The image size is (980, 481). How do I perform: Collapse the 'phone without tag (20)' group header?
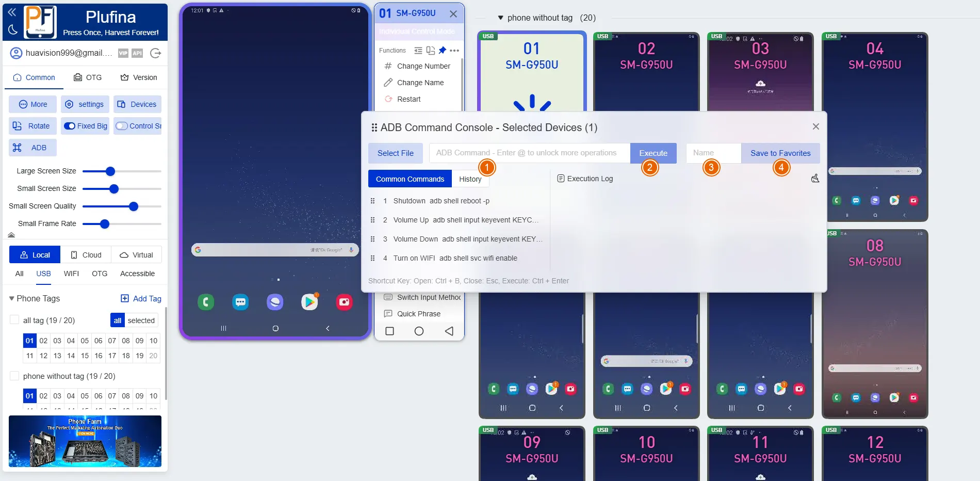(x=500, y=18)
